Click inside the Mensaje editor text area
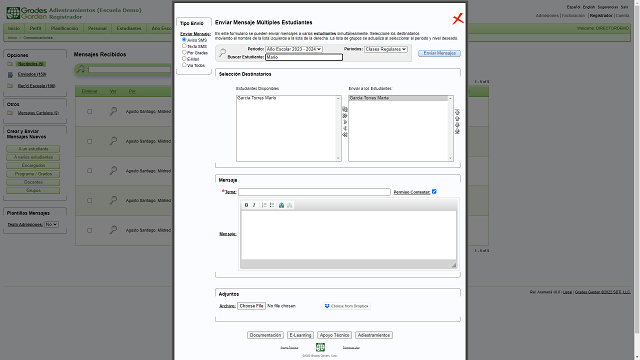This screenshot has width=640, height=360. pos(349,235)
